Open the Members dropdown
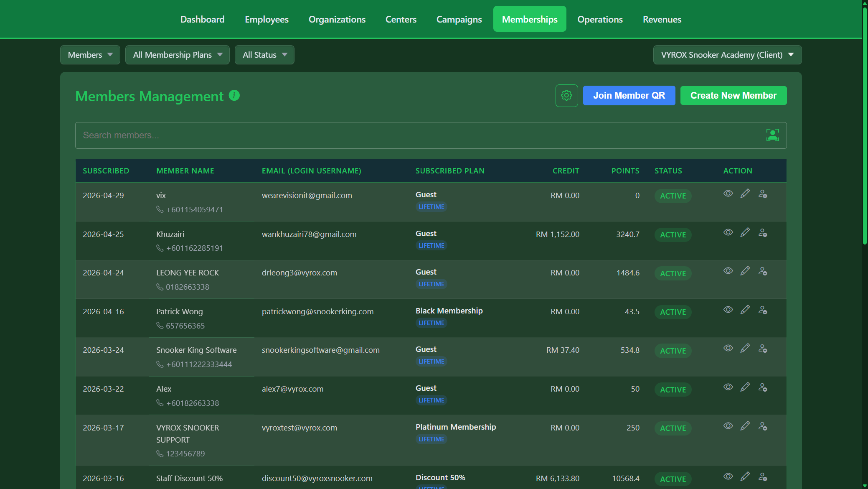The image size is (868, 489). pos(90,55)
